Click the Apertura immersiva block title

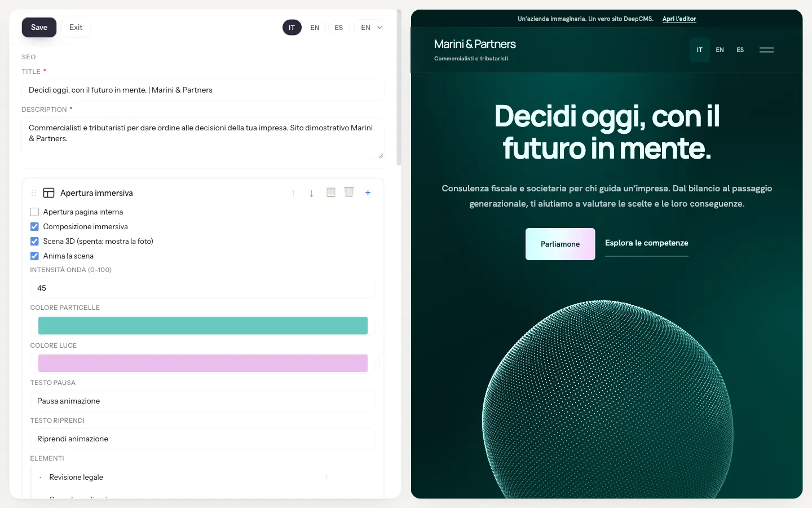pyautogui.click(x=96, y=193)
